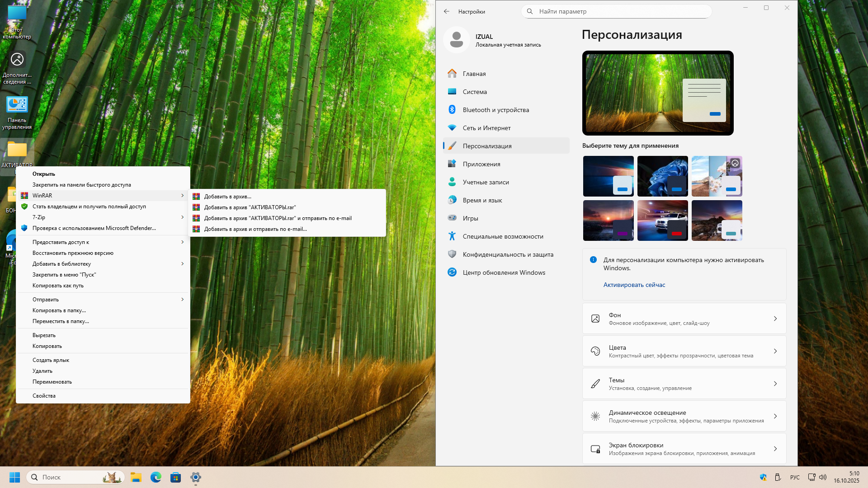Click the Windows Start button
The height and width of the screenshot is (488, 868).
click(14, 477)
